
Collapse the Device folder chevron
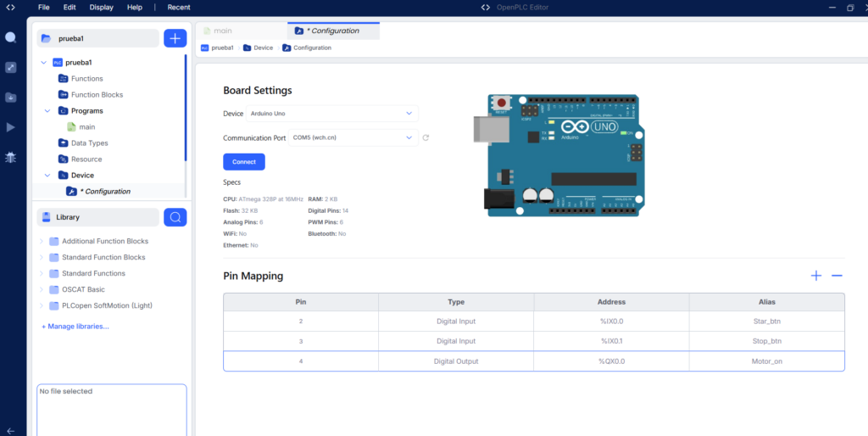click(47, 175)
